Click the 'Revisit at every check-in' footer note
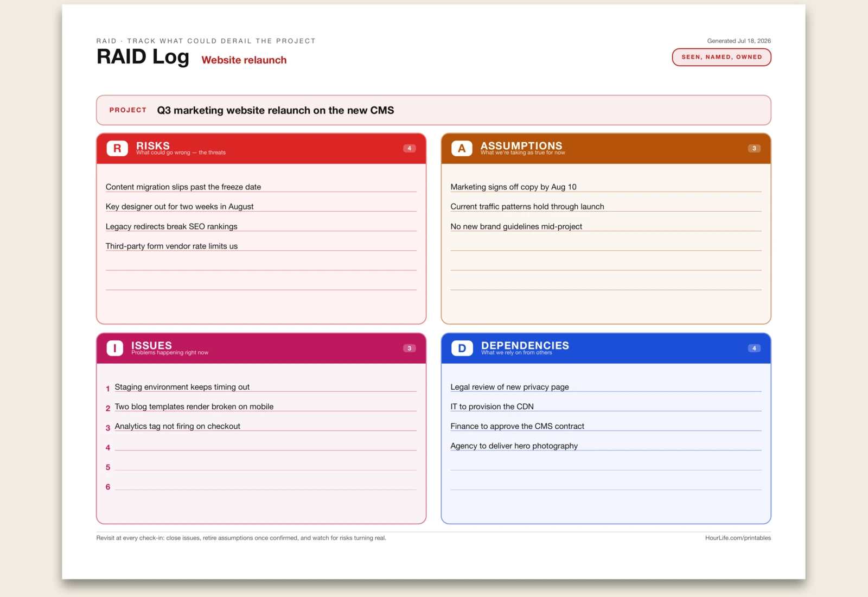Screen dimensions: 868x597 point(241,538)
